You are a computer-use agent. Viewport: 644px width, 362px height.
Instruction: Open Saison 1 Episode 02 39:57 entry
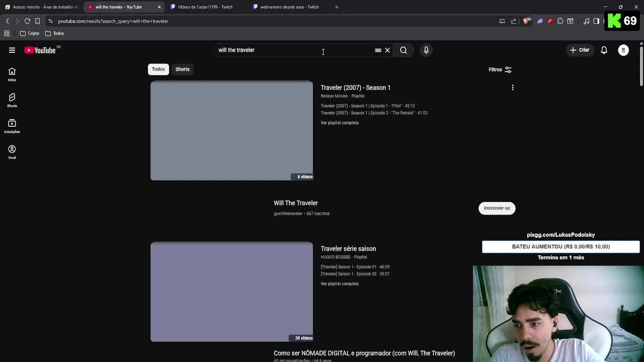pyautogui.click(x=355, y=274)
